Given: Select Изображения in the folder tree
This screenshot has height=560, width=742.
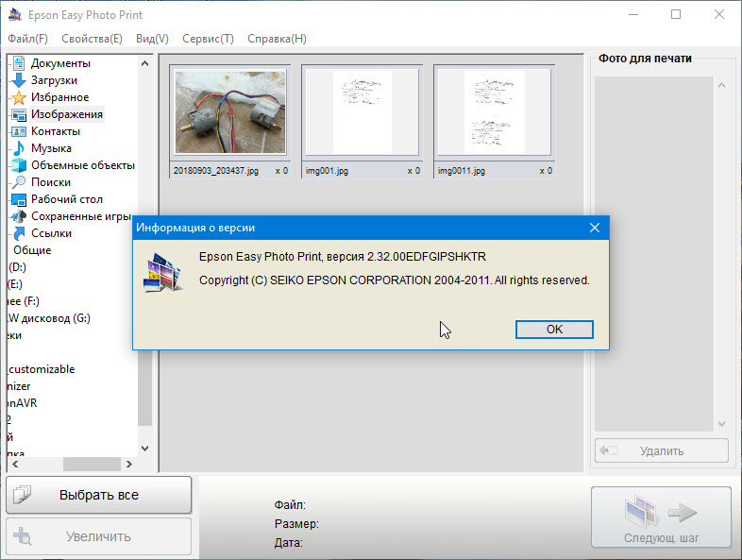Looking at the screenshot, I should 67,114.
